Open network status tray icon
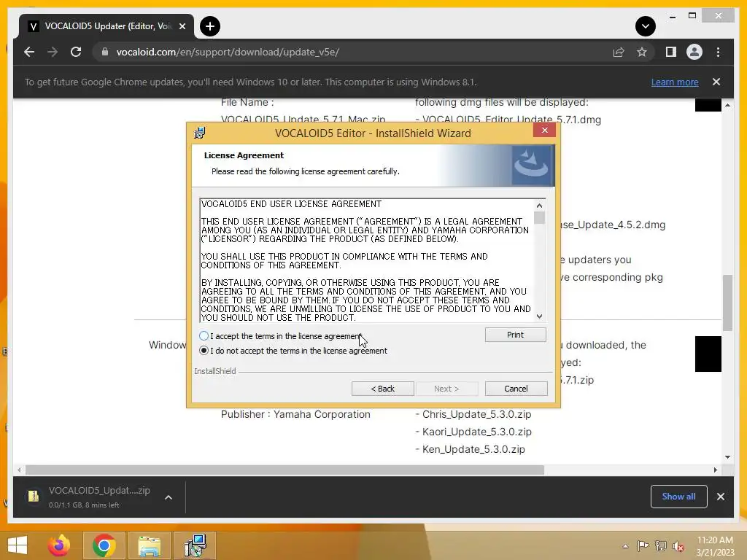 click(661, 546)
